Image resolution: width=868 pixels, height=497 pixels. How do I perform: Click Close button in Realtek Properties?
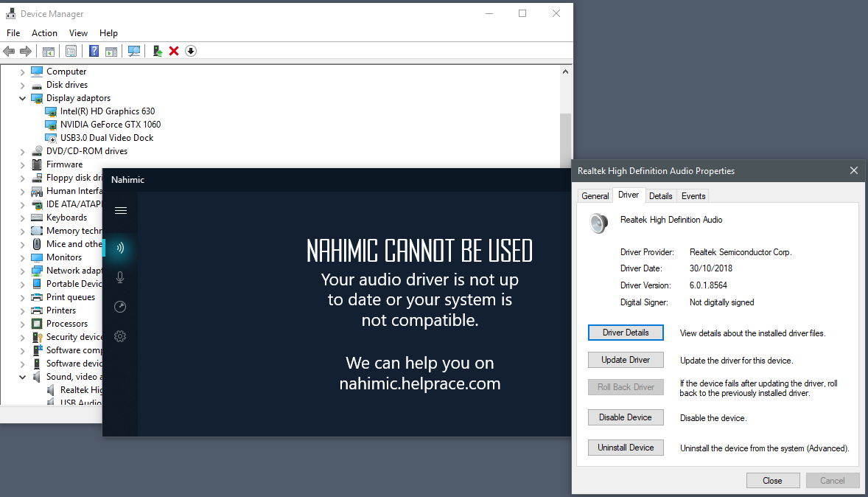click(773, 480)
